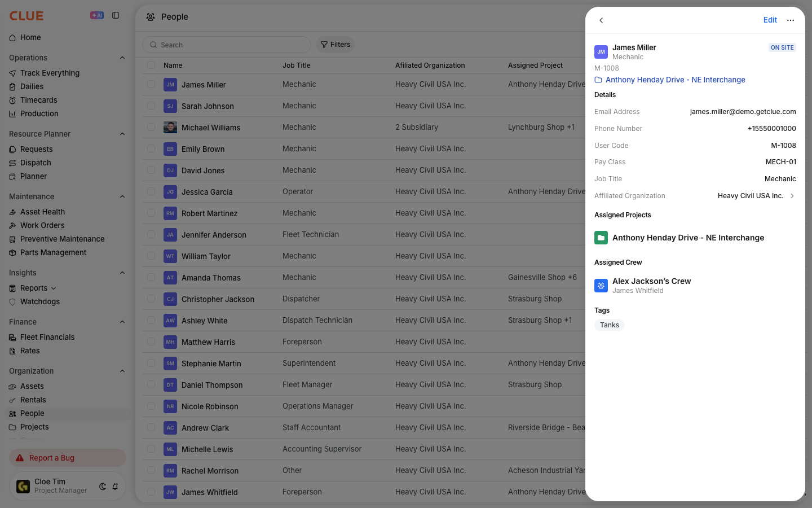
Task: Collapse the Resource Planner section
Action: click(122, 134)
